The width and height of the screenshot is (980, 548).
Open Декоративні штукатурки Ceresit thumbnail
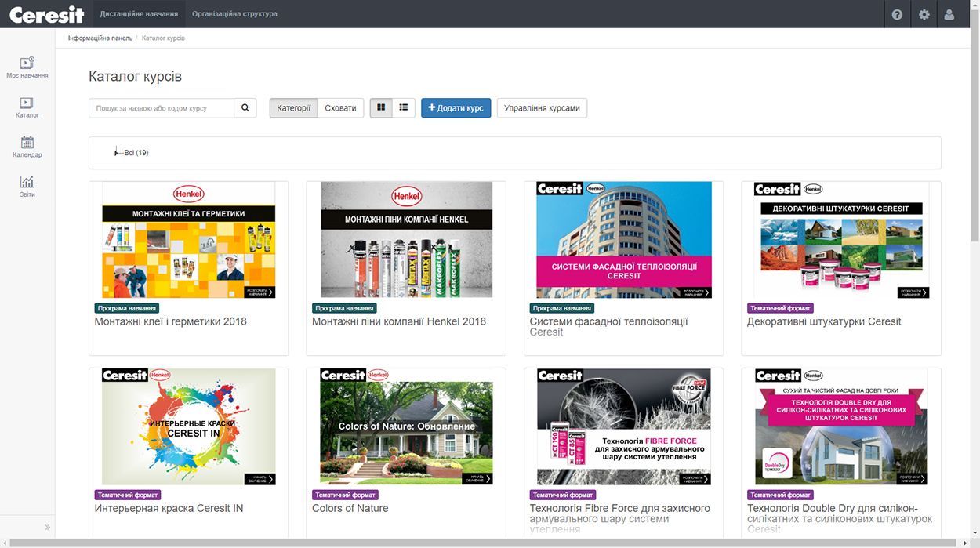tap(841, 240)
